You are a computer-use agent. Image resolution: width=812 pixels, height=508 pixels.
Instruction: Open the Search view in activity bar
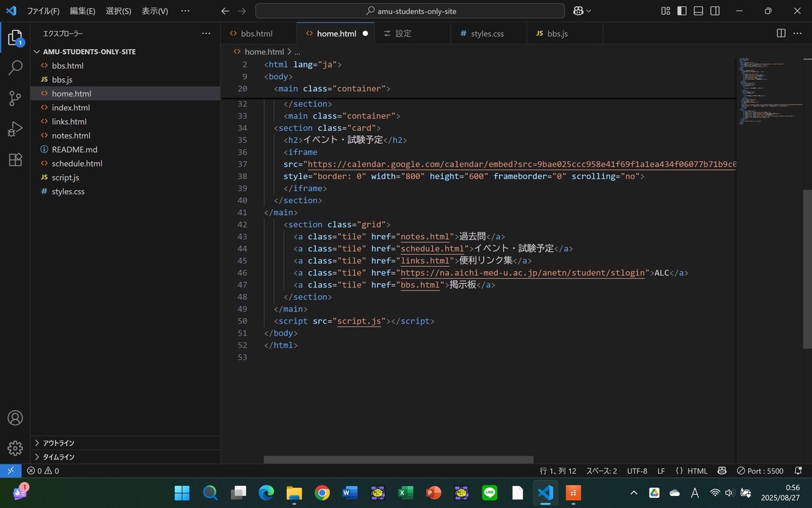[x=15, y=68]
